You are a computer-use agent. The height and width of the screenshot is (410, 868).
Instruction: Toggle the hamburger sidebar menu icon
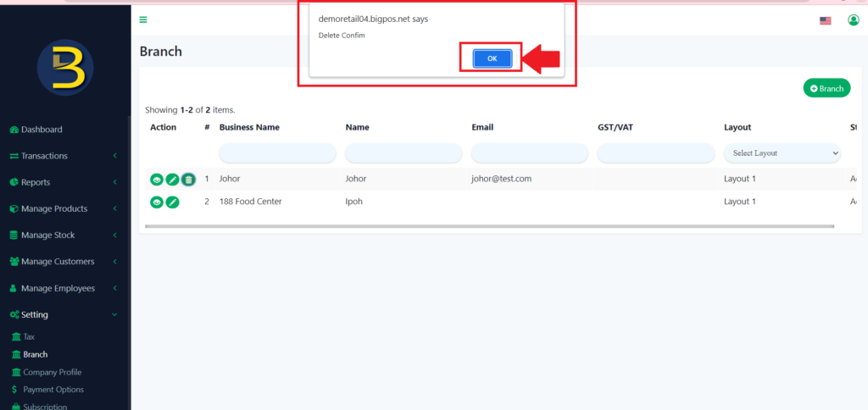tap(143, 20)
